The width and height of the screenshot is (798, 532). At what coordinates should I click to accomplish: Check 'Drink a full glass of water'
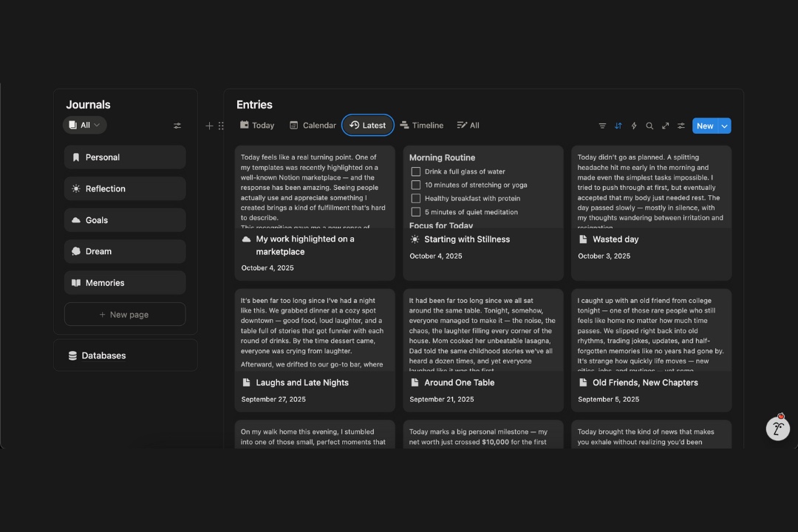tap(416, 171)
